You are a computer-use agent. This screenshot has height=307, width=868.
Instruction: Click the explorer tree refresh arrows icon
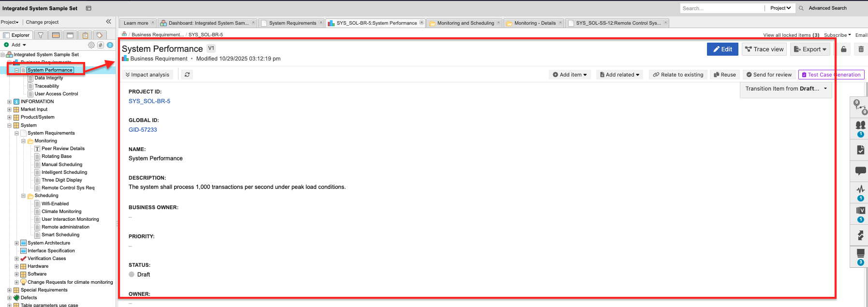tap(101, 45)
